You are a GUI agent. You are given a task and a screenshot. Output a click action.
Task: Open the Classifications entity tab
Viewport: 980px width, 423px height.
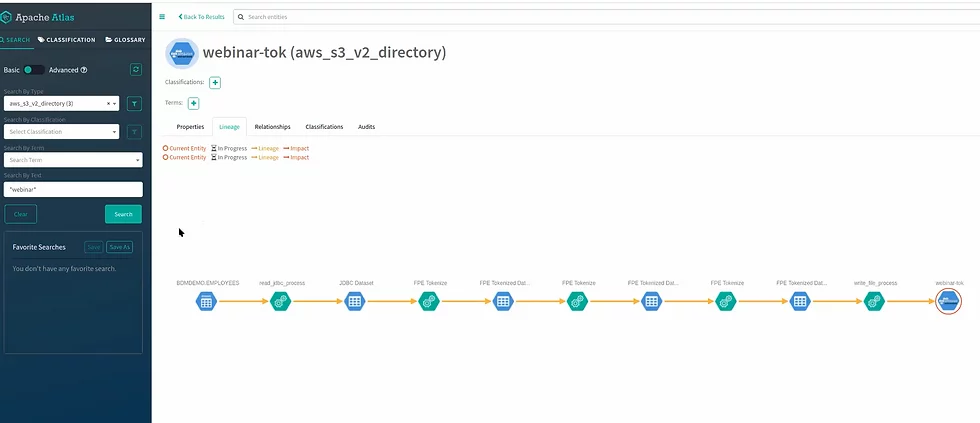click(x=324, y=127)
